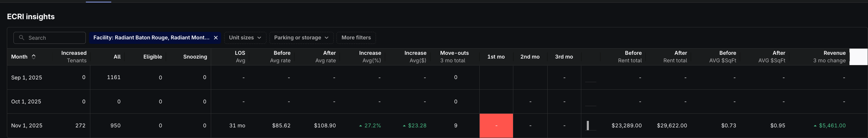Click the Month column sort arrows

[x=34, y=57]
